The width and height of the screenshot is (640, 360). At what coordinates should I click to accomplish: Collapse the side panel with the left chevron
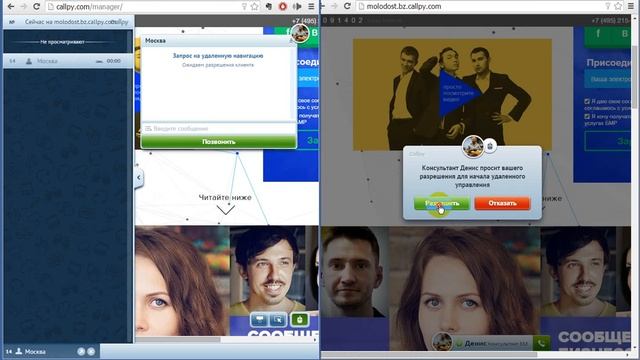pos(139,178)
